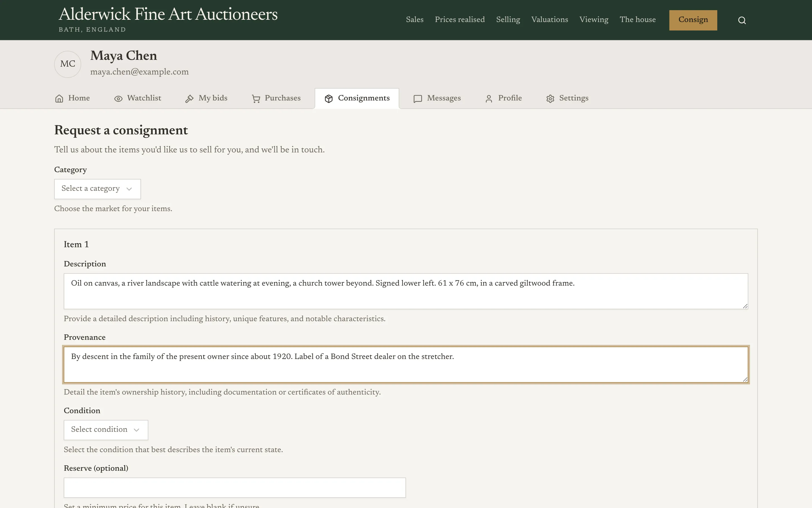Image resolution: width=812 pixels, height=508 pixels.
Task: Click the Watchlist eye icon
Action: click(x=118, y=98)
